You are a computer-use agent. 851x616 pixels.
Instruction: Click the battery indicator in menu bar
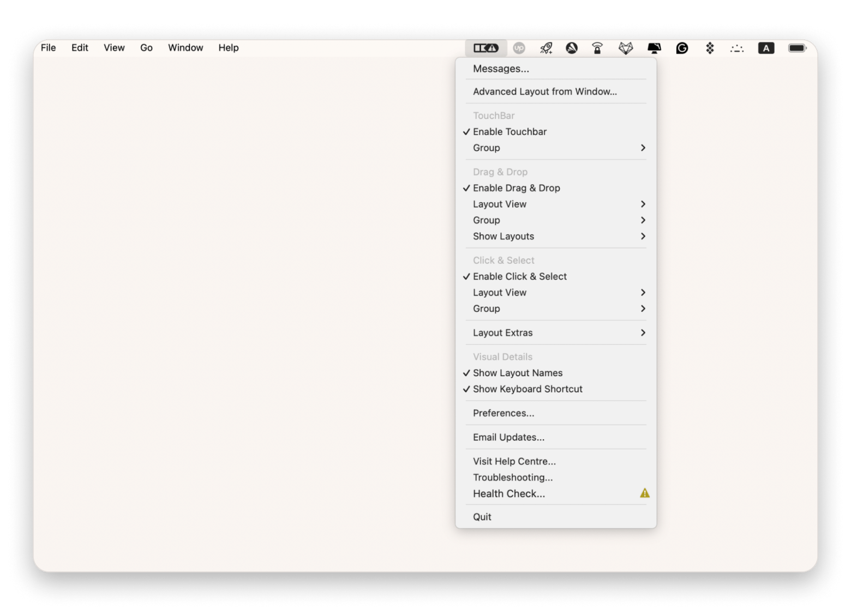point(796,48)
